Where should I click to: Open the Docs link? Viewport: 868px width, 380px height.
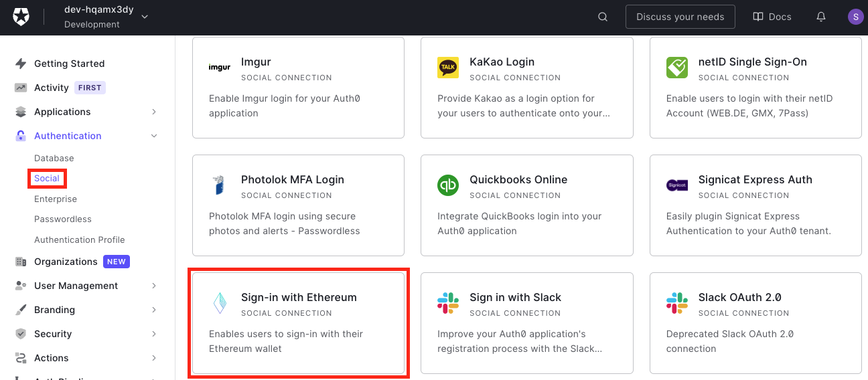point(772,17)
